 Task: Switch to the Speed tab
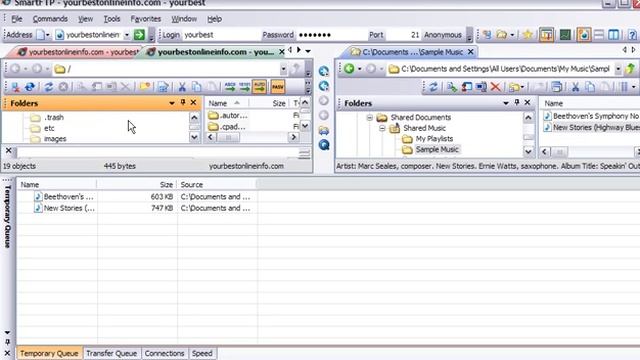pos(202,353)
